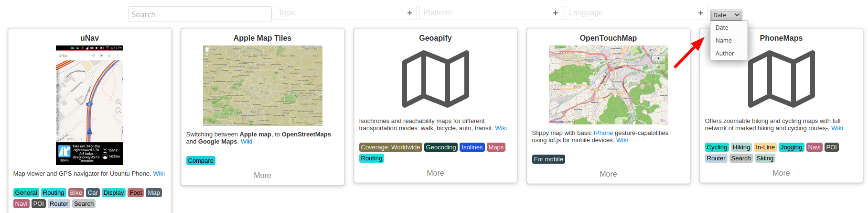Screen dimensions: 868x213
Task: Select the Compare tag on Apple Map Tiles
Action: (201, 161)
